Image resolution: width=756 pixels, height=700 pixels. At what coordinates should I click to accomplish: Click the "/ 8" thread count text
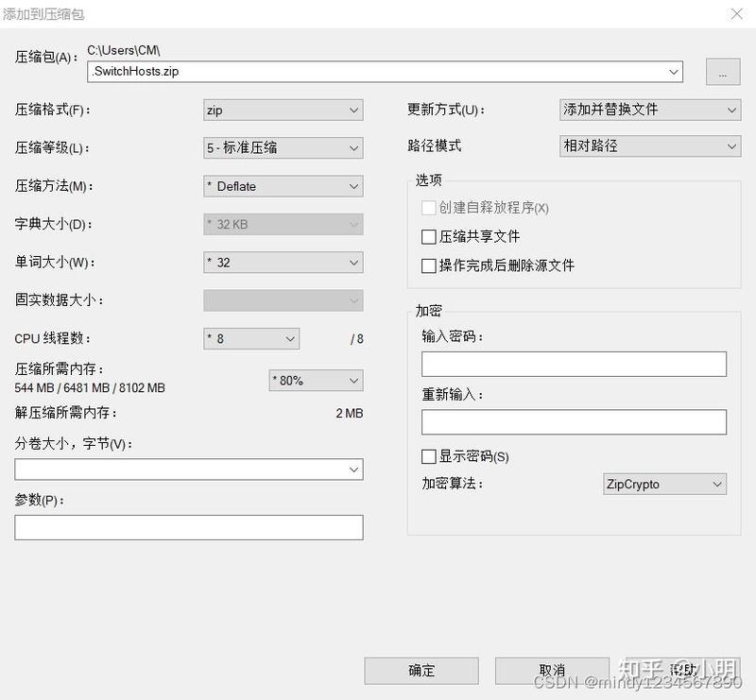[x=357, y=339]
